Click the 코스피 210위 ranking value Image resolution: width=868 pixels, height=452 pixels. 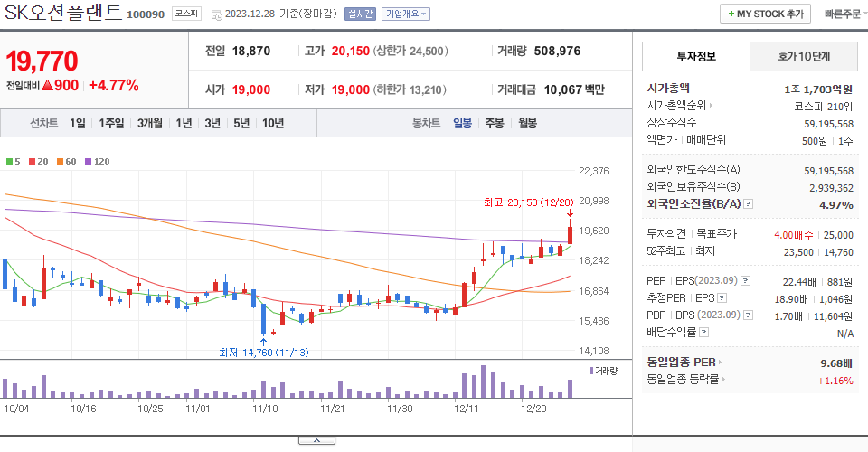tap(823, 107)
